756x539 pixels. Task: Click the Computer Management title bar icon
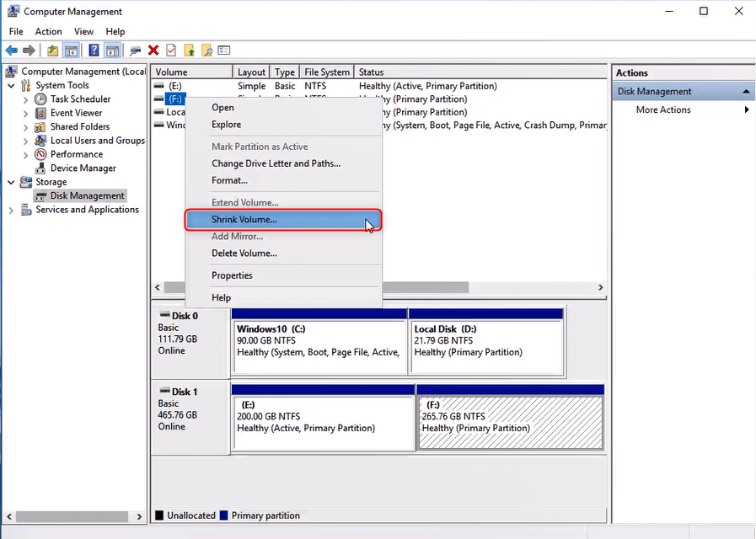(13, 11)
